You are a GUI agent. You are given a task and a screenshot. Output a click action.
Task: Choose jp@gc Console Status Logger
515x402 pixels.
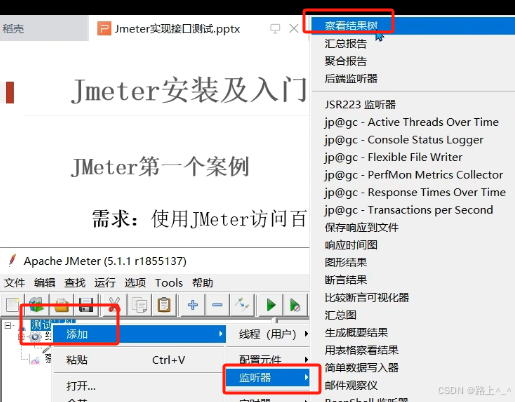tap(413, 140)
